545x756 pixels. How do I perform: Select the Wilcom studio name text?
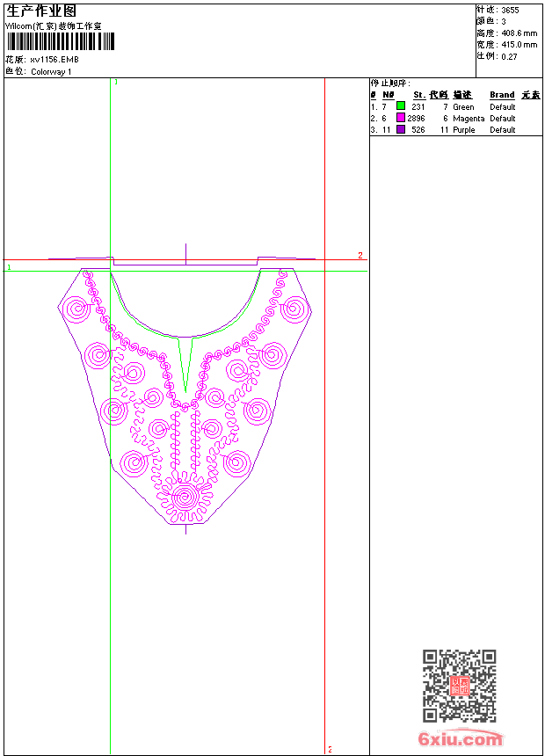point(54,26)
